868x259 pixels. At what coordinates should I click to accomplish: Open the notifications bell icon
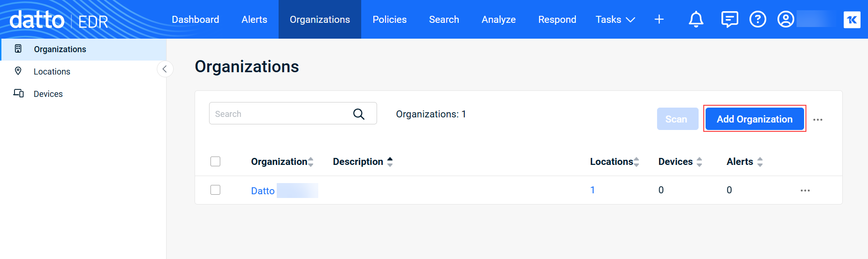pos(696,20)
